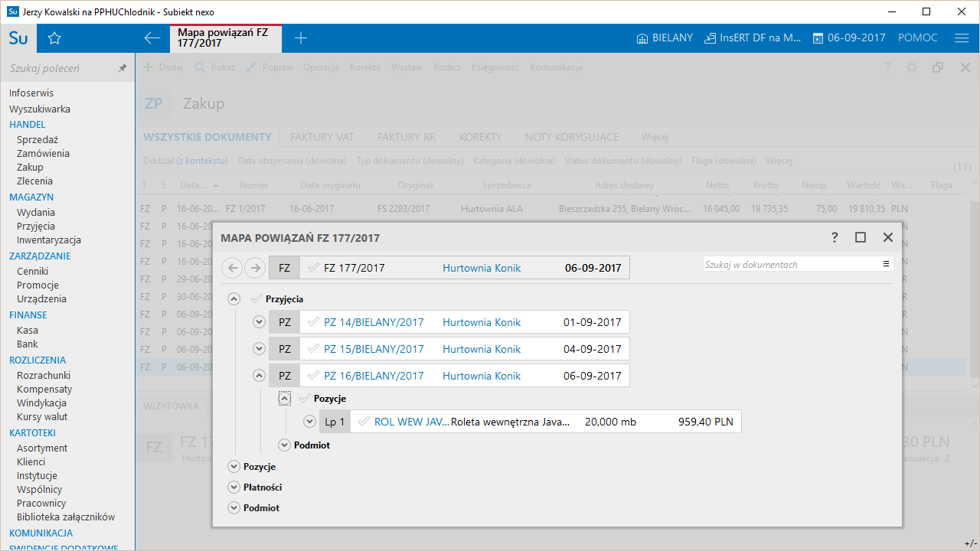Navigate back in relation map dialog
The image size is (980, 551).
pos(233,268)
